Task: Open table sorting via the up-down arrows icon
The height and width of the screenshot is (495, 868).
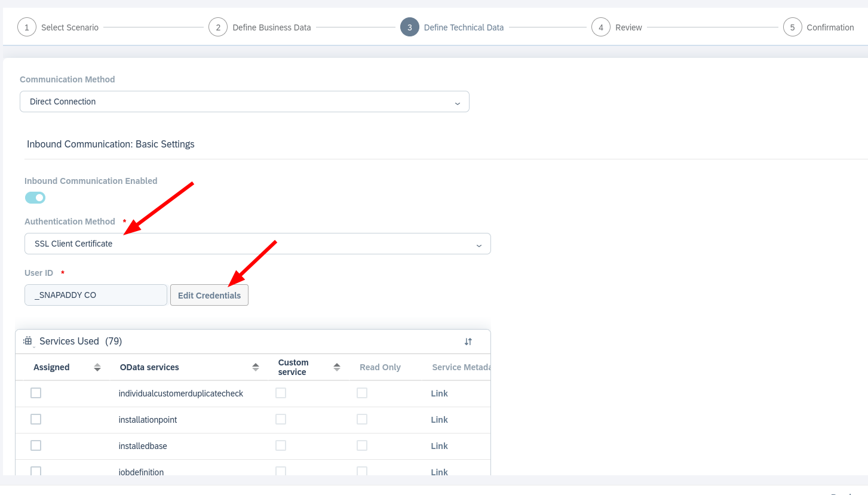Action: coord(468,341)
